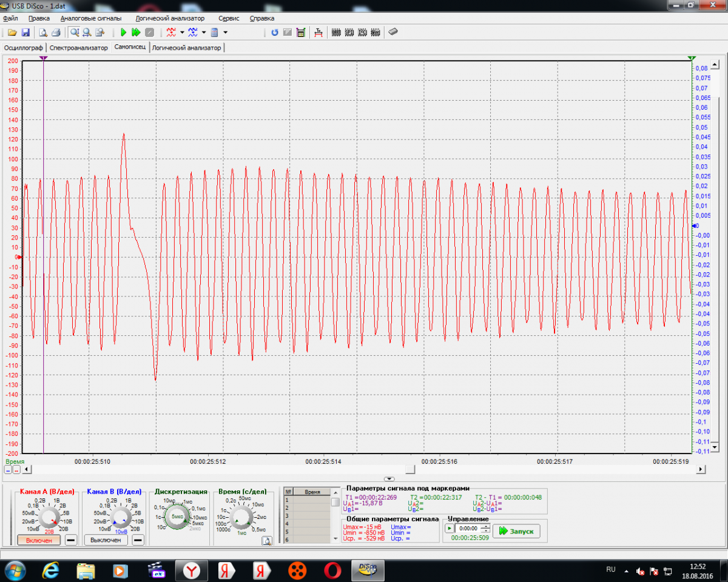The width and height of the screenshot is (728, 582).
Task: Click the red waveform channel icon
Action: (x=171, y=32)
